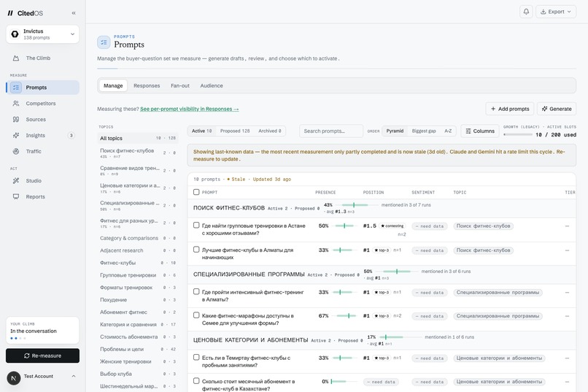Click The Climb mountain icon
Image resolution: width=588 pixels, height=392 pixels.
(x=16, y=58)
